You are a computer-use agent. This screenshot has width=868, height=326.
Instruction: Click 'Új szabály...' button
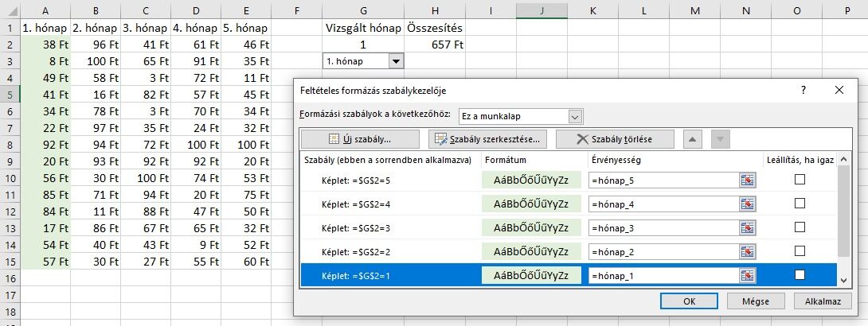point(360,139)
